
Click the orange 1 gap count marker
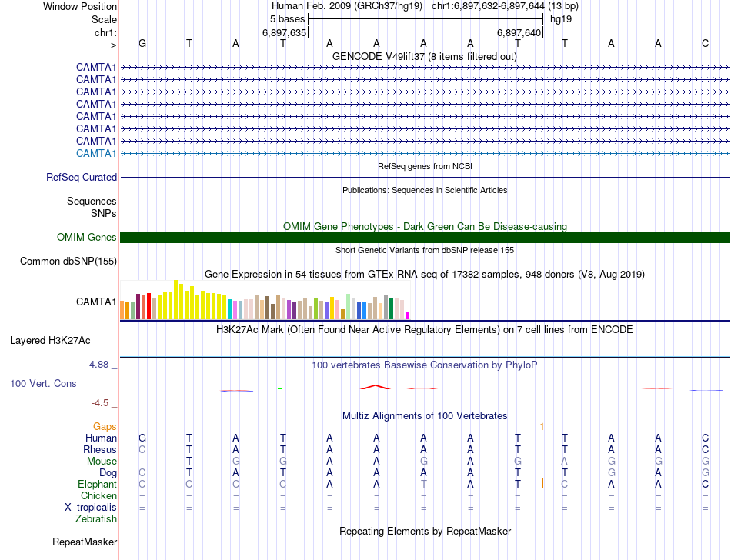542,426
